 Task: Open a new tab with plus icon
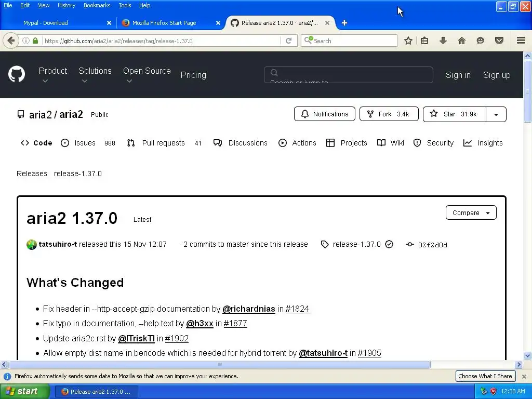tap(344, 23)
